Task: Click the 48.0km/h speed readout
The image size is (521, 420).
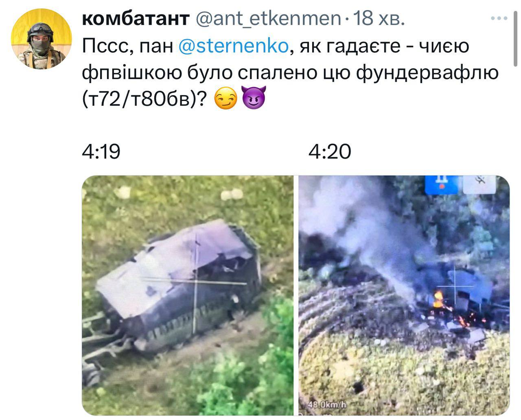Action: tap(327, 405)
